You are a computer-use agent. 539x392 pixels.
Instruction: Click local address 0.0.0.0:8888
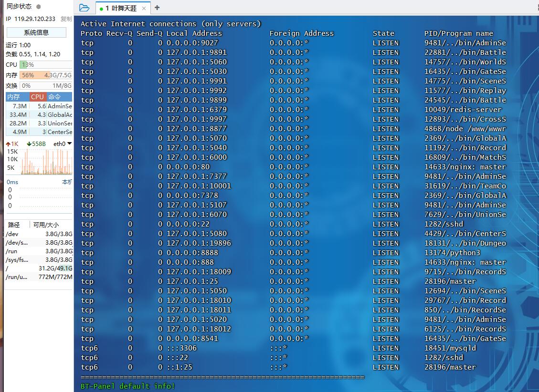click(192, 253)
